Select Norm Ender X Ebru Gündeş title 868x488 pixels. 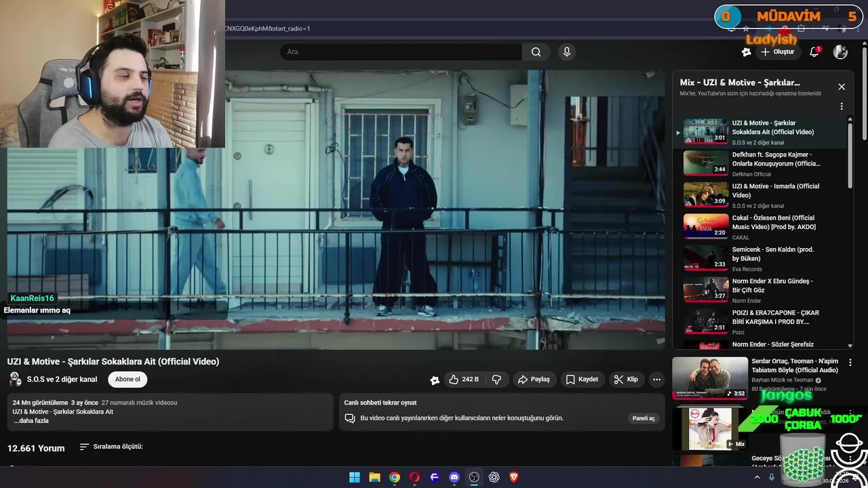tap(772, 285)
